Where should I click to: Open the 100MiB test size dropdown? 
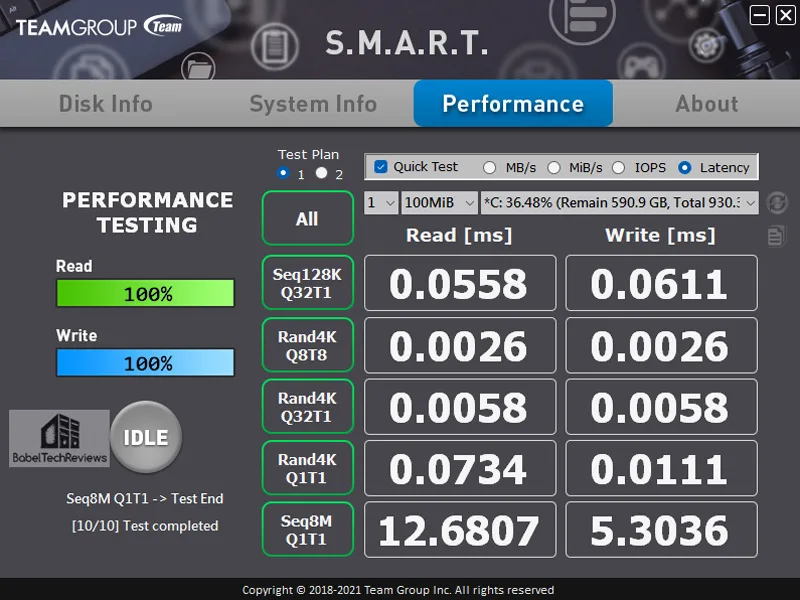(x=439, y=203)
